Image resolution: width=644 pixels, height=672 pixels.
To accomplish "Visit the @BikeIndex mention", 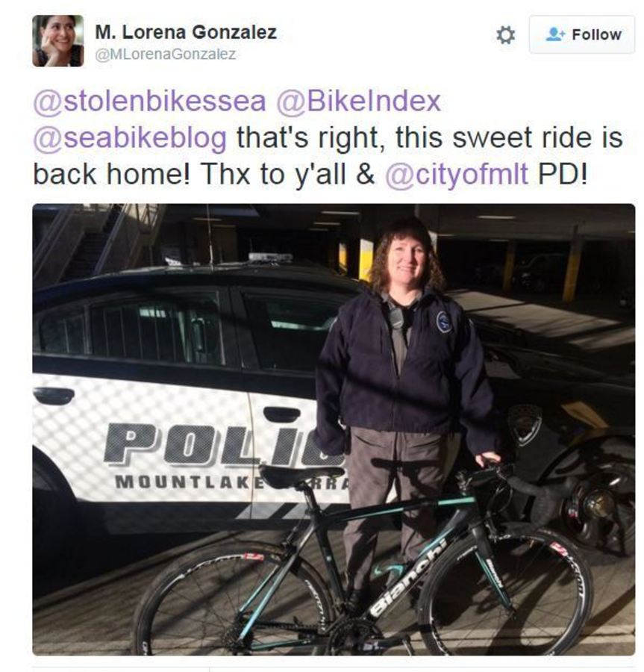I will (358, 101).
